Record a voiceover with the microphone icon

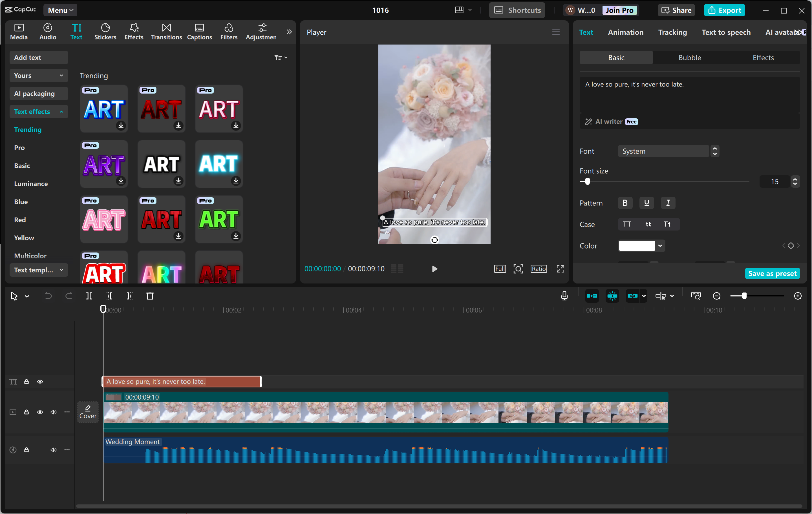[564, 296]
